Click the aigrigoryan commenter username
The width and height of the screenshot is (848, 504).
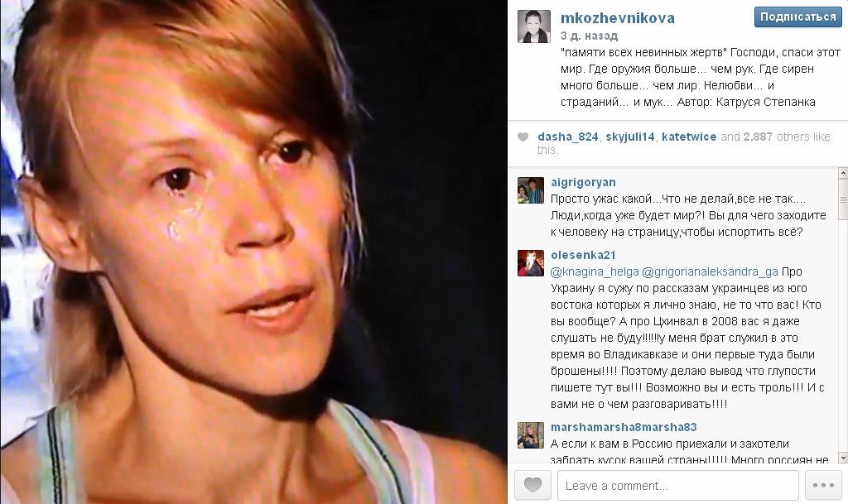(583, 183)
